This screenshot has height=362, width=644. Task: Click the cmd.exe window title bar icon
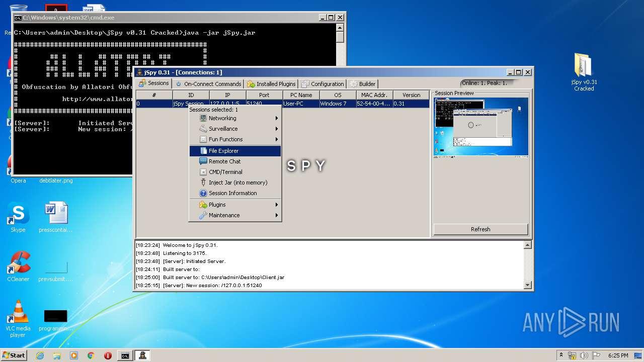click(18, 18)
